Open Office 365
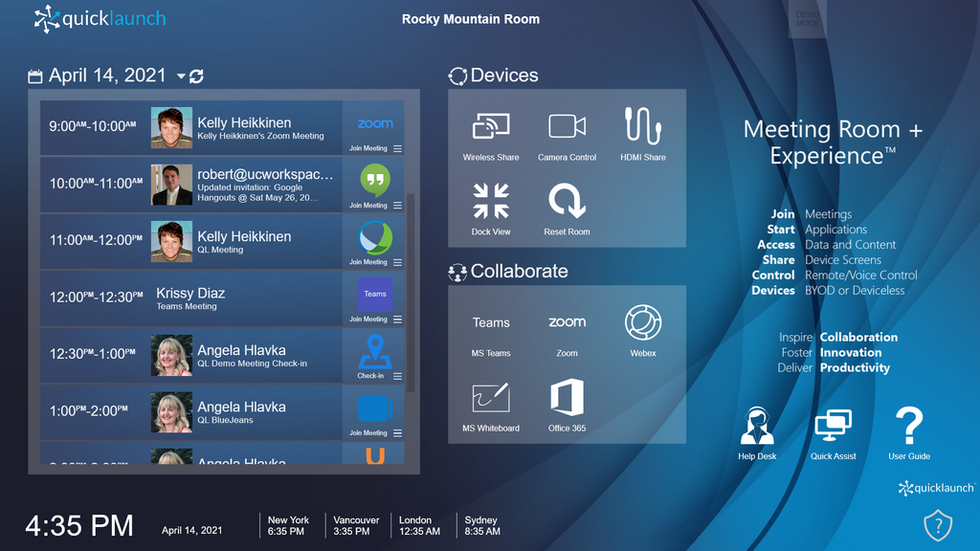The height and width of the screenshot is (551, 980). coord(567,406)
